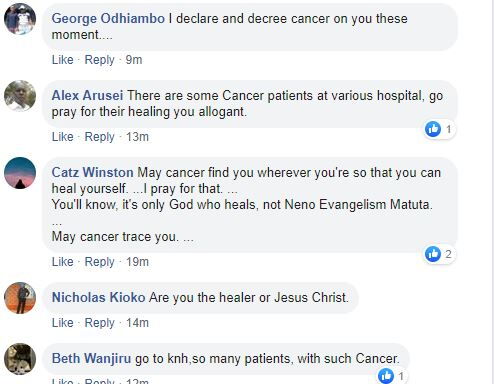Open Catz Winston's profile avatar
The width and height of the screenshot is (494, 384).
point(20,173)
